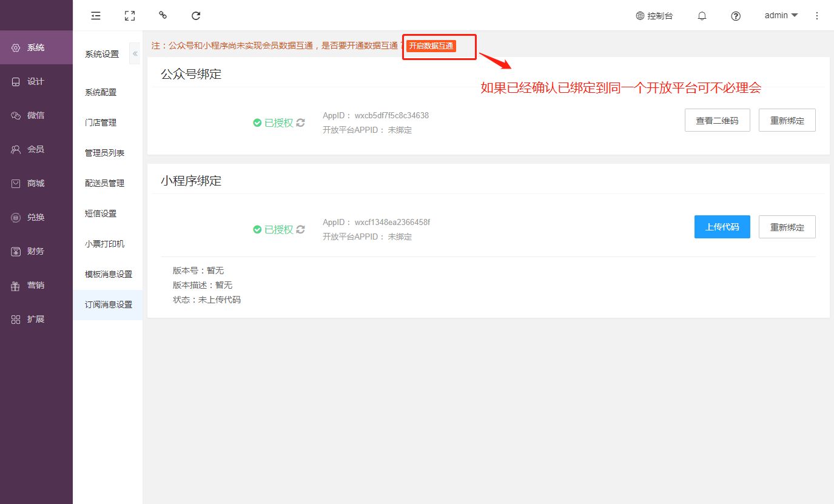Image resolution: width=834 pixels, height=504 pixels.
Task: Go to 门店管理 settings page
Action: 101,123
